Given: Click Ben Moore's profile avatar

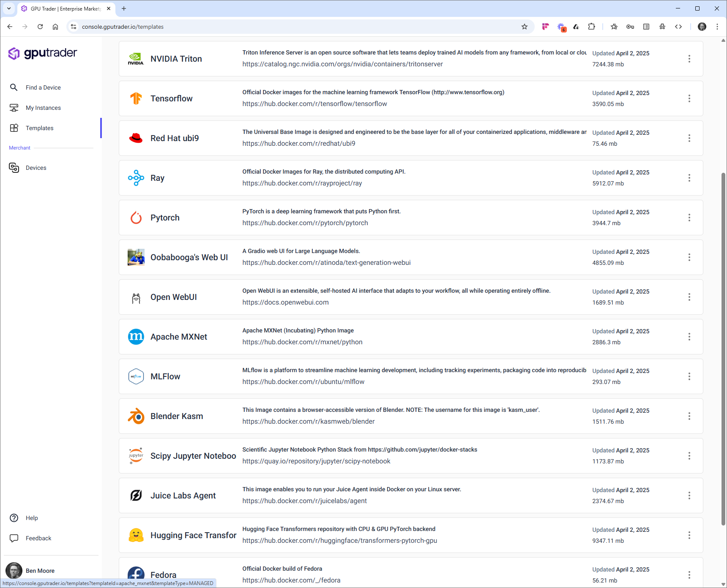Looking at the screenshot, I should click(x=14, y=571).
